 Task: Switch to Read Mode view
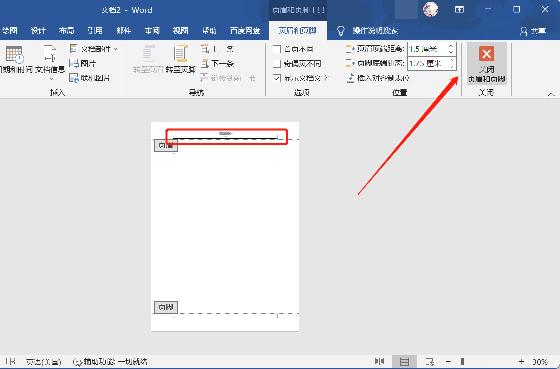(x=379, y=361)
